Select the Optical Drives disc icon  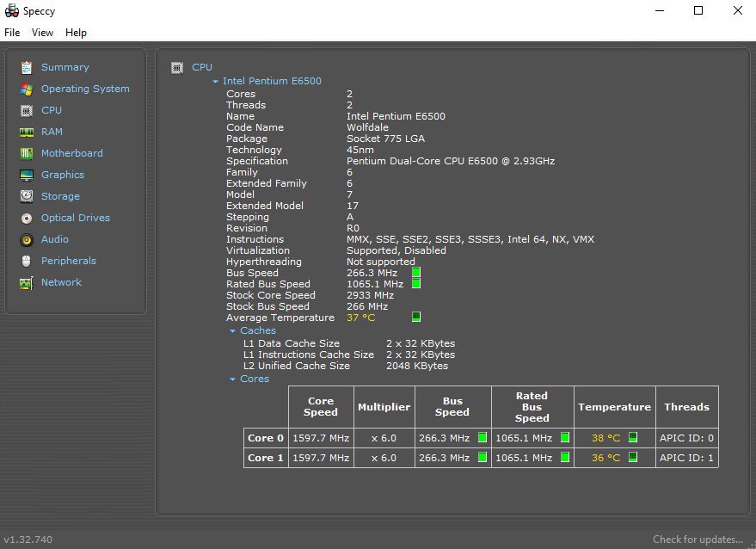pyautogui.click(x=27, y=218)
